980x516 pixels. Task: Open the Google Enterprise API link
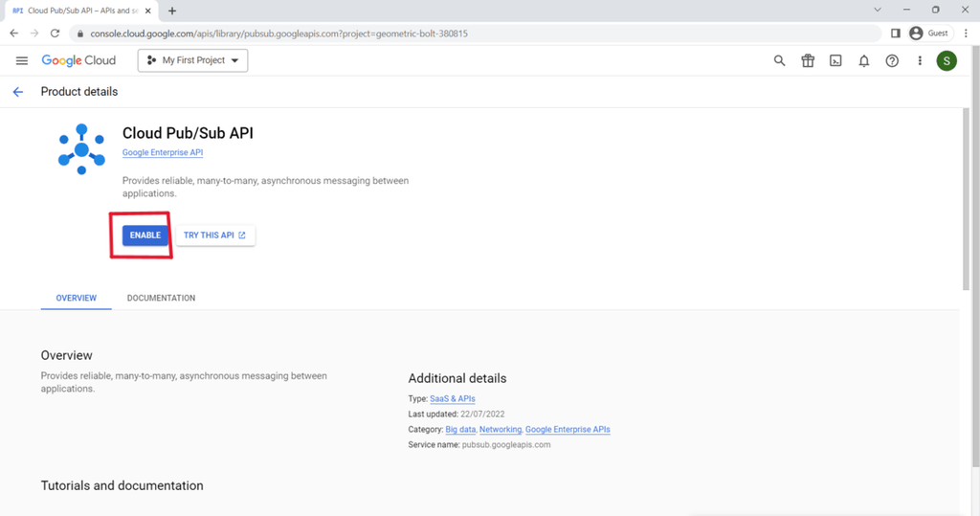coord(163,152)
